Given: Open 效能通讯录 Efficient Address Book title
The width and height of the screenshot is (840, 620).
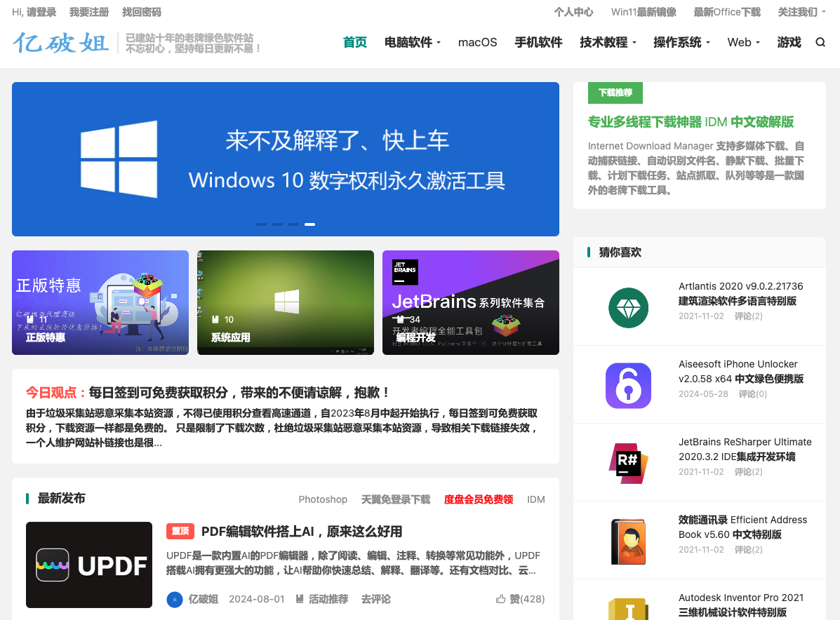Looking at the screenshot, I should click(x=743, y=527).
